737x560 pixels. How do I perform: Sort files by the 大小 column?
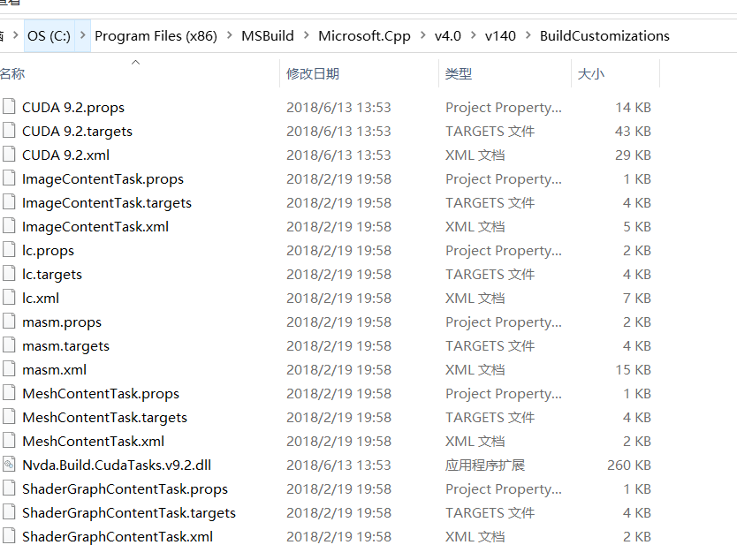tap(592, 74)
